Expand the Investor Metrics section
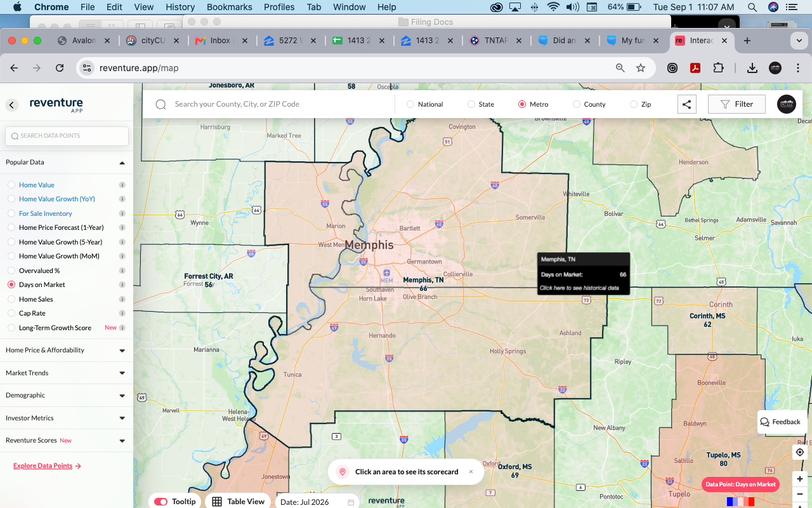Viewport: 812px width, 508px height. pos(66,418)
